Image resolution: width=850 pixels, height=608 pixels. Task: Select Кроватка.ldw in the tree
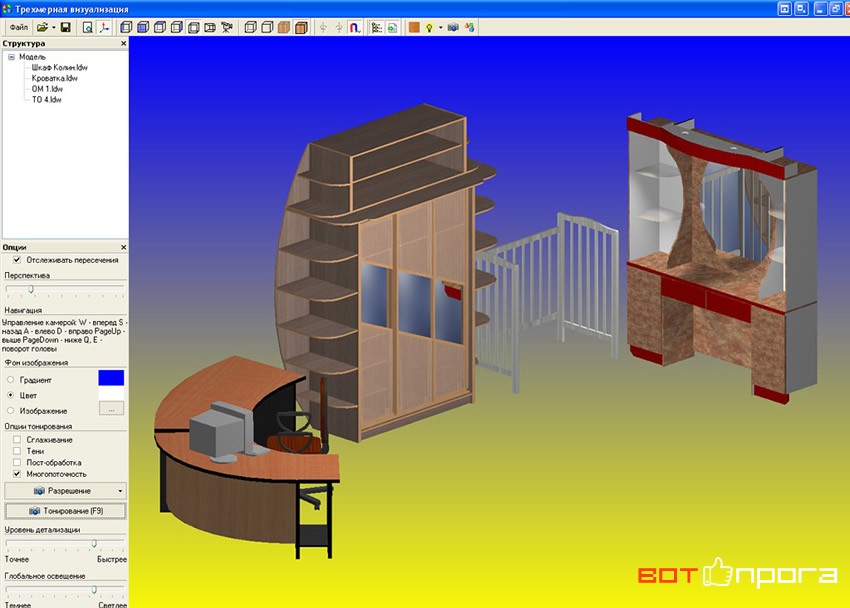click(54, 78)
